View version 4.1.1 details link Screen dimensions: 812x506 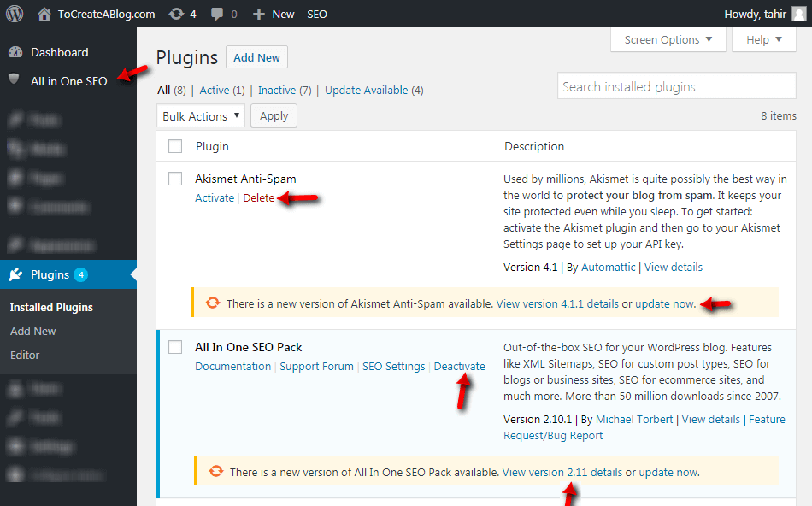(557, 304)
